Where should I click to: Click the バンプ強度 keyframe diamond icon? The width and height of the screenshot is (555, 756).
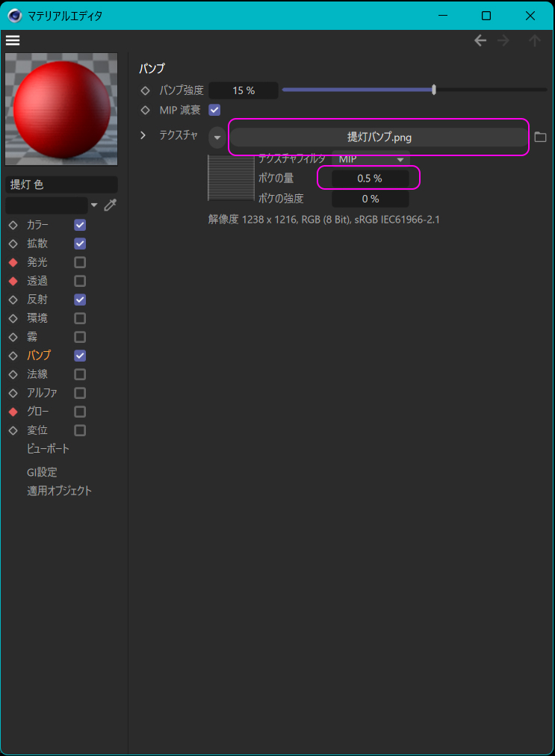(x=146, y=90)
